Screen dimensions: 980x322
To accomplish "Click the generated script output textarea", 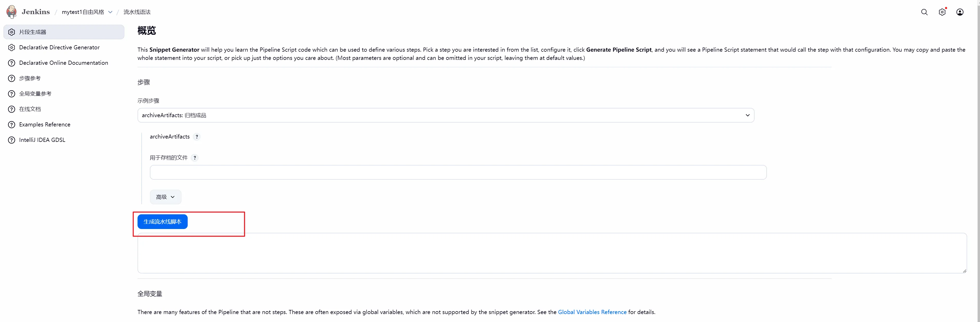I will pos(552,253).
